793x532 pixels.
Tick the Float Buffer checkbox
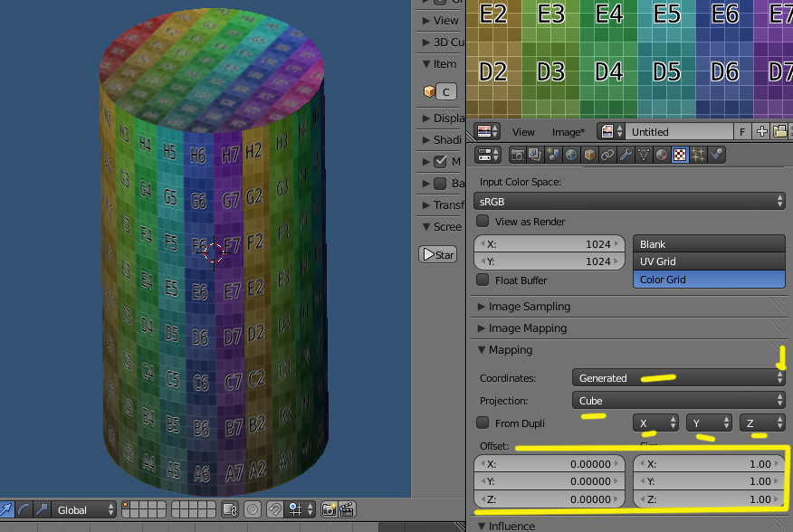click(x=483, y=280)
